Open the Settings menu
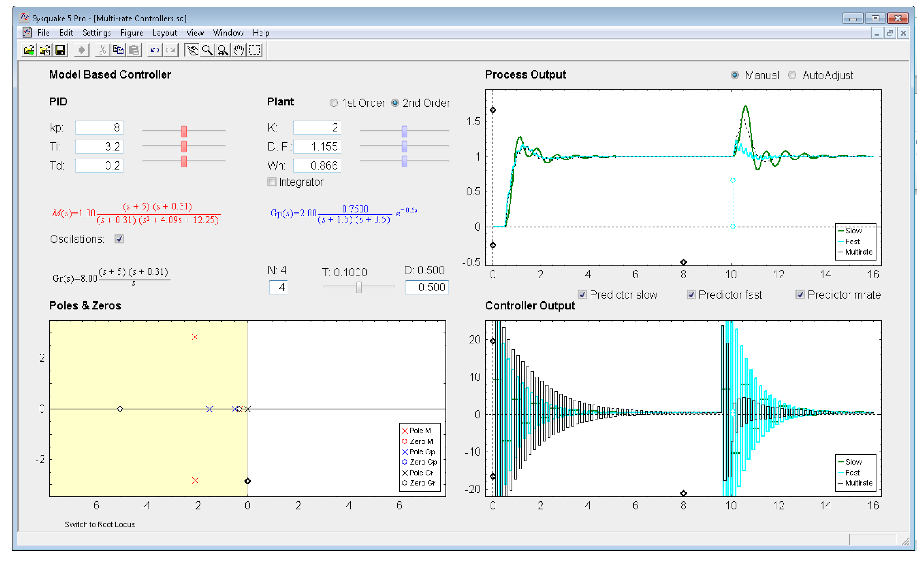 pyautogui.click(x=97, y=33)
